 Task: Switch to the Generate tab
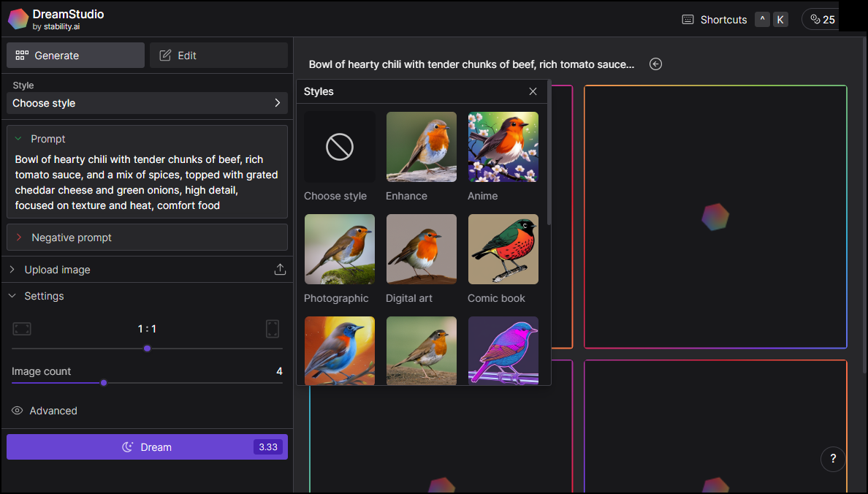[75, 55]
